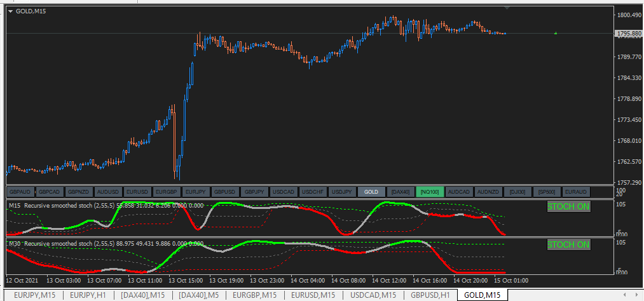Screen dimensions: 644x301
Task: Click the USDJPY symbol button
Action: [342, 192]
